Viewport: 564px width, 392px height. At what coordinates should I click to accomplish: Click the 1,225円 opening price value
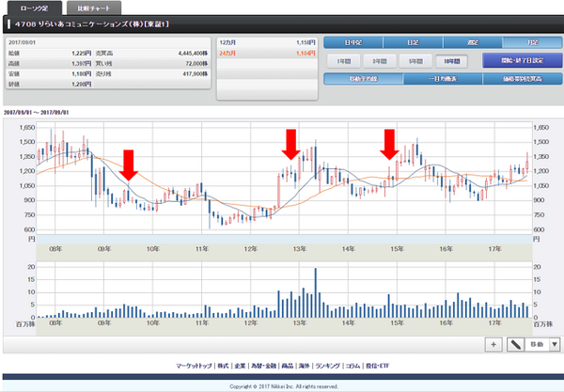(x=81, y=54)
